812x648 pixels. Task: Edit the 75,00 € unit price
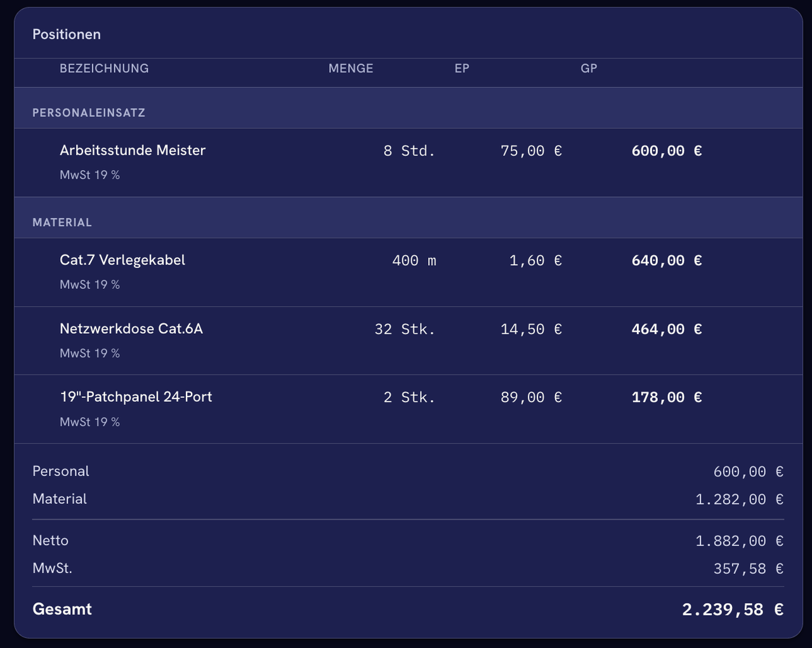[531, 151]
